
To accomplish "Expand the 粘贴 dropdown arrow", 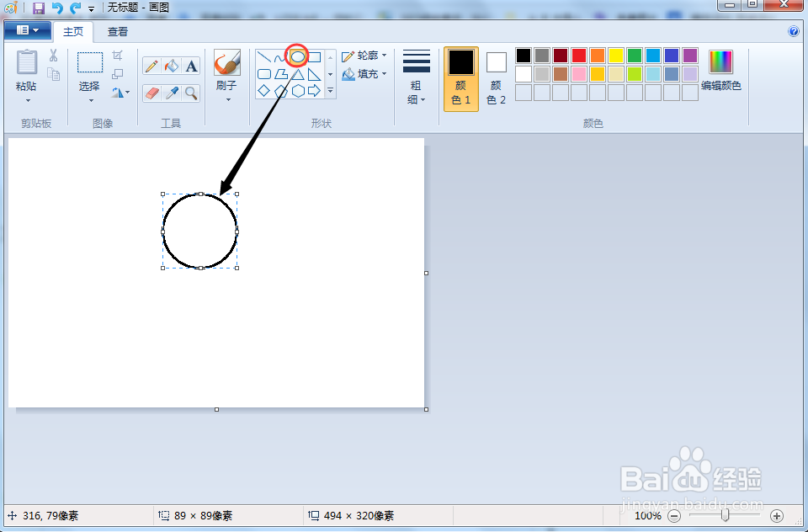I will tap(28, 100).
